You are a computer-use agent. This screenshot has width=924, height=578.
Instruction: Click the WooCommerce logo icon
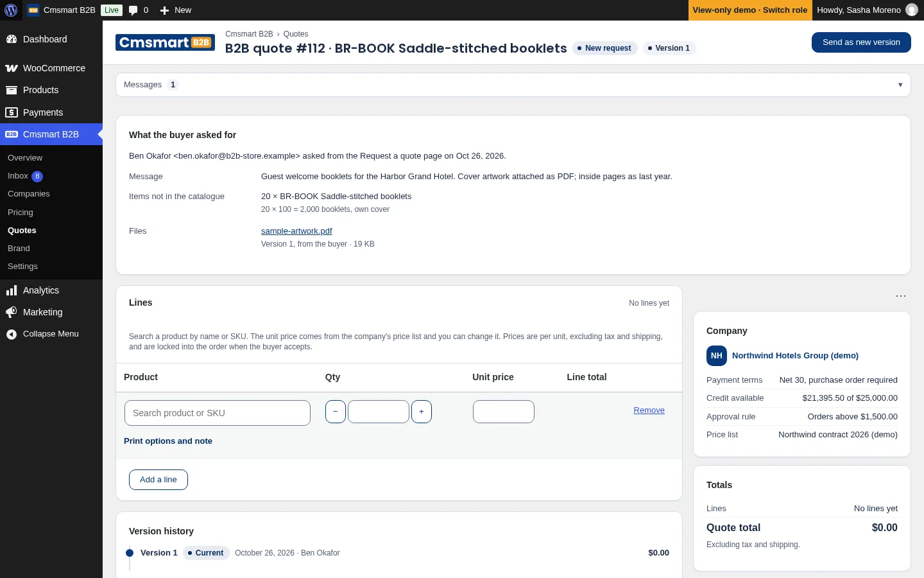click(x=12, y=68)
